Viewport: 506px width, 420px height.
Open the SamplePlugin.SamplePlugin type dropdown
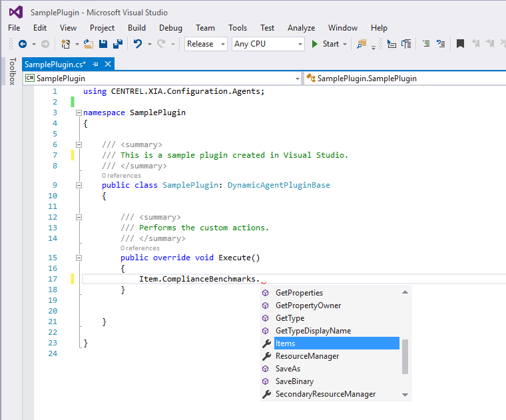pyautogui.click(x=405, y=79)
